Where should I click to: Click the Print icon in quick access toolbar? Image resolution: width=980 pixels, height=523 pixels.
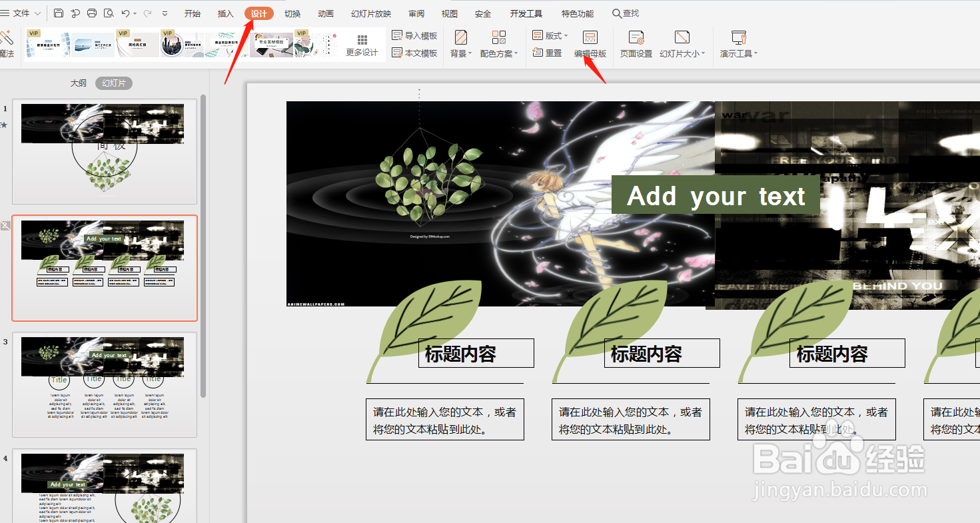click(92, 13)
